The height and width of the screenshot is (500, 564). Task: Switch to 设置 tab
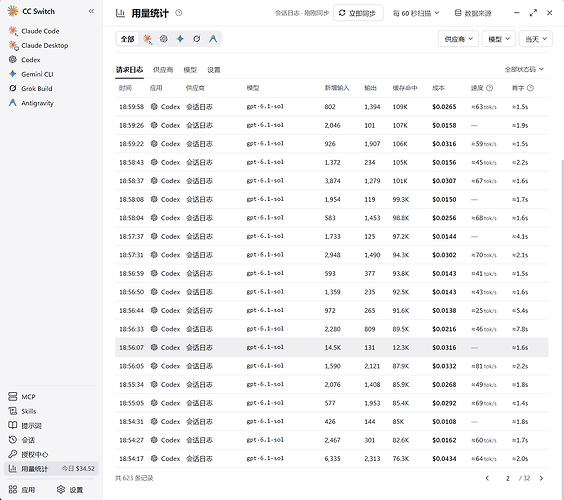[214, 70]
